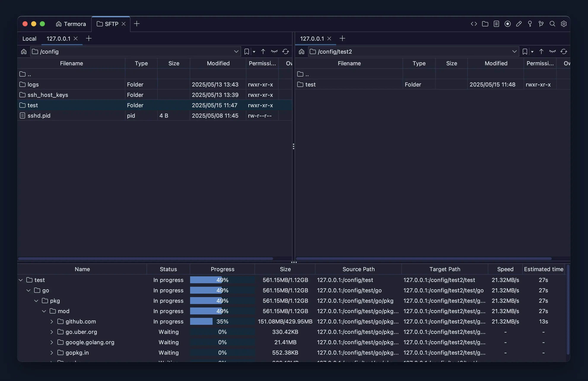Toggle hidden files eye icon in left pane
This screenshot has height=381, width=588.
pyautogui.click(x=274, y=51)
